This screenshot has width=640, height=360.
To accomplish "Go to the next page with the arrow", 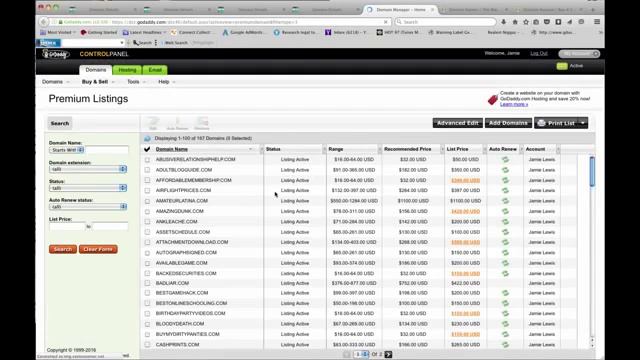I will [388, 354].
